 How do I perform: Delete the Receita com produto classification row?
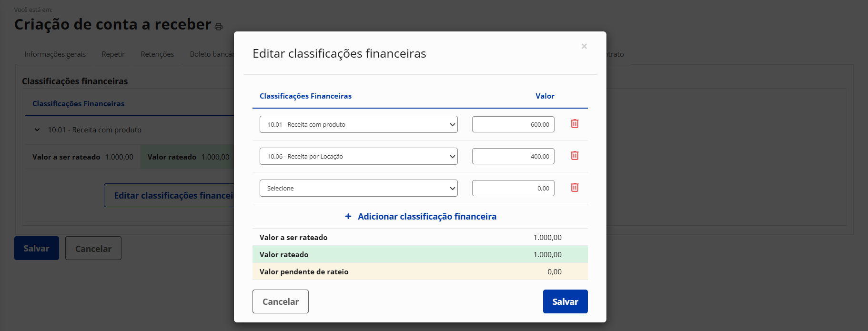pyautogui.click(x=575, y=124)
